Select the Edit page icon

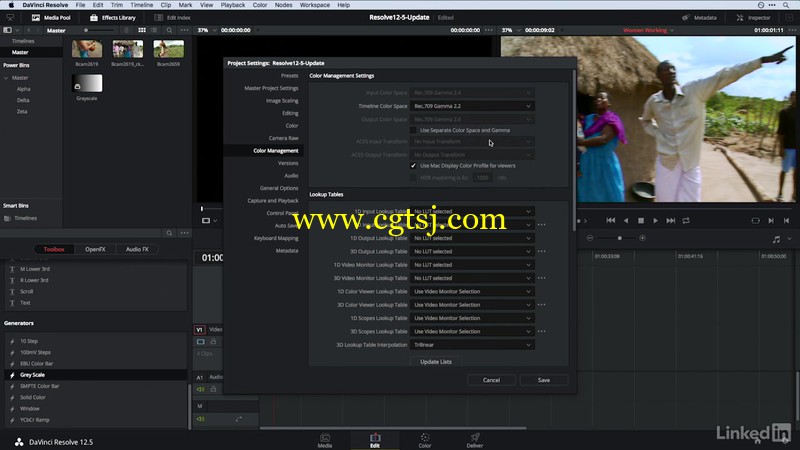pyautogui.click(x=375, y=440)
